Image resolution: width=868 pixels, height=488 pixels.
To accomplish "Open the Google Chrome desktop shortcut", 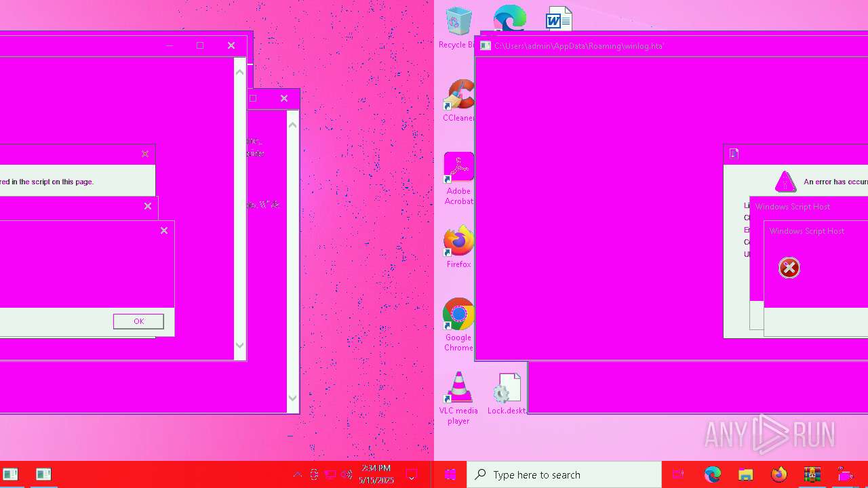I will 458,325.
